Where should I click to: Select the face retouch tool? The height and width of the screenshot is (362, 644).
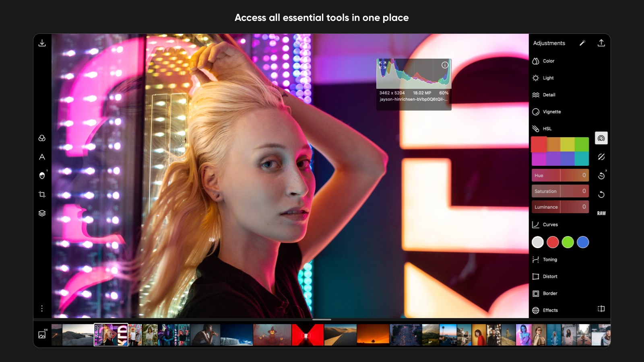tap(42, 175)
